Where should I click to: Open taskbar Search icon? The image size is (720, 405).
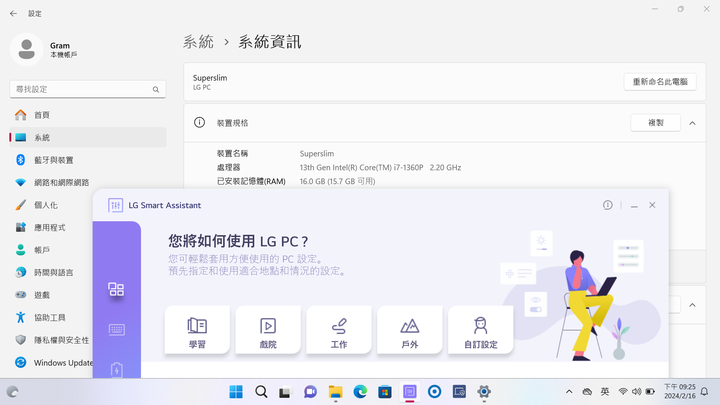(261, 392)
